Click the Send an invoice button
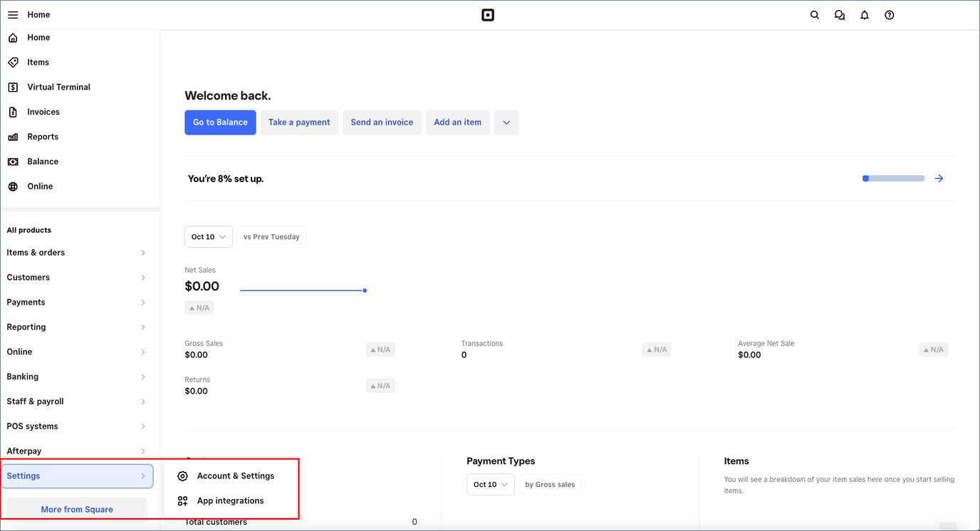Screen dimensions: 980x531 click(382, 122)
